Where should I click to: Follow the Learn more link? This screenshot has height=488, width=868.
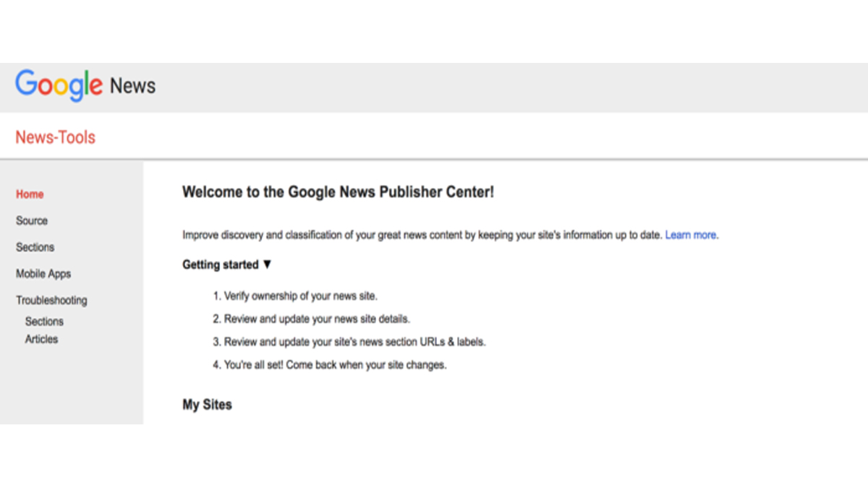(x=691, y=235)
